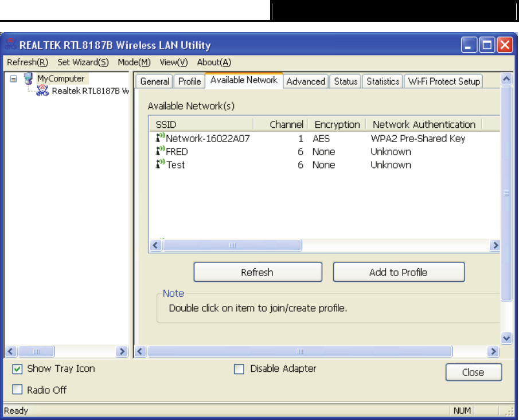This screenshot has width=519, height=420.
Task: Go to the Status tab
Action: 346,81
